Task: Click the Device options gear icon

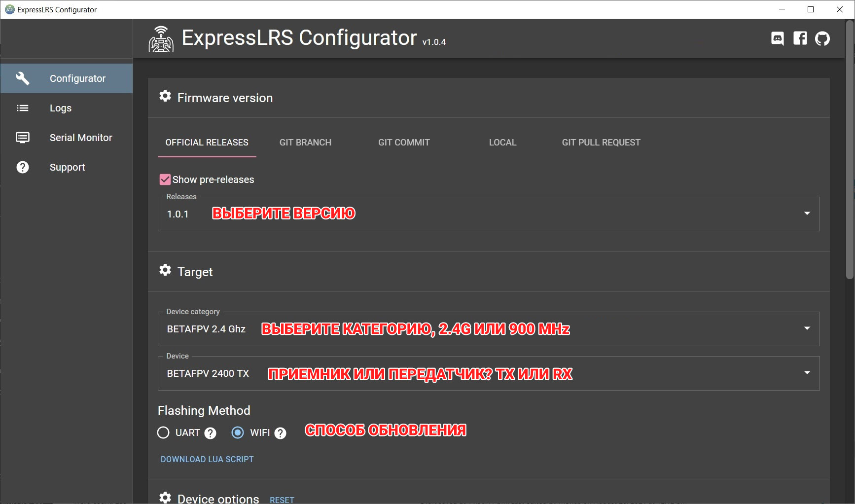Action: click(x=165, y=497)
